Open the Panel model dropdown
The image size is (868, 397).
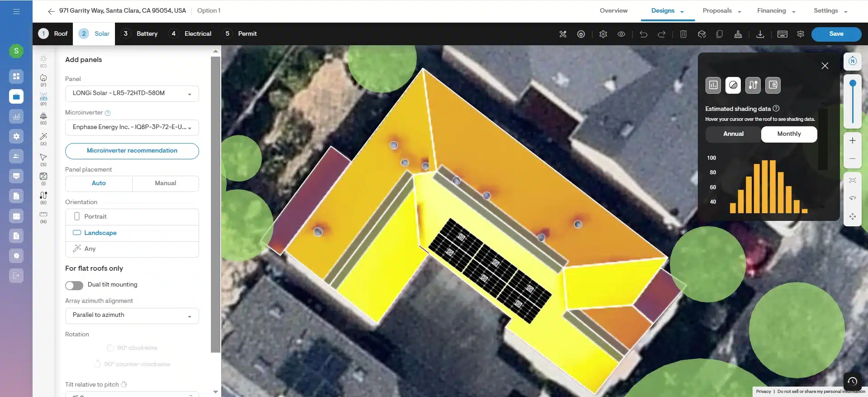pos(132,93)
